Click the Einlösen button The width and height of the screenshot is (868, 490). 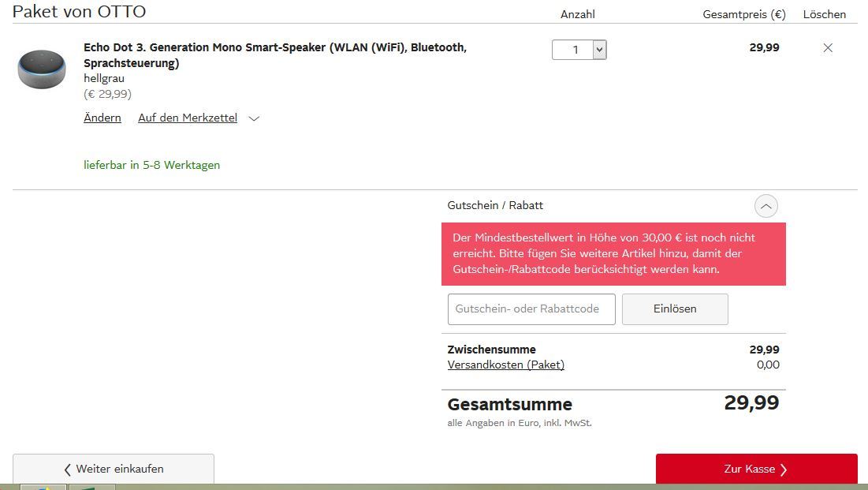(x=675, y=309)
